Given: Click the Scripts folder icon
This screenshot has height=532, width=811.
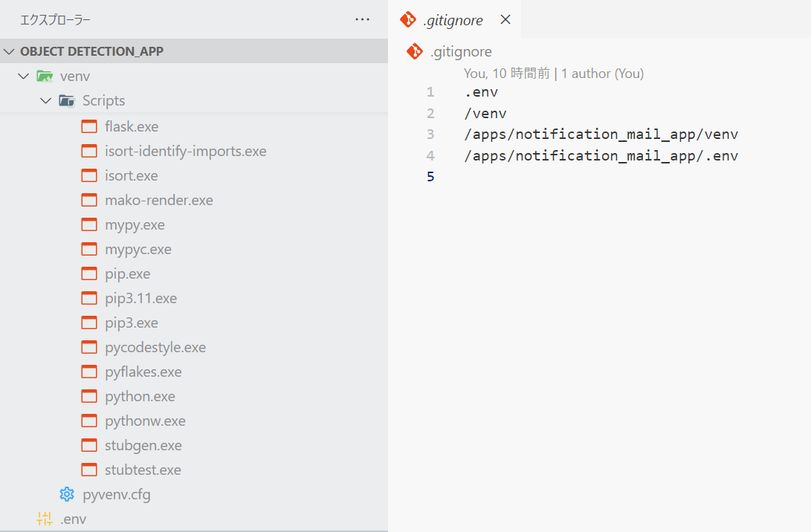Looking at the screenshot, I should [67, 100].
